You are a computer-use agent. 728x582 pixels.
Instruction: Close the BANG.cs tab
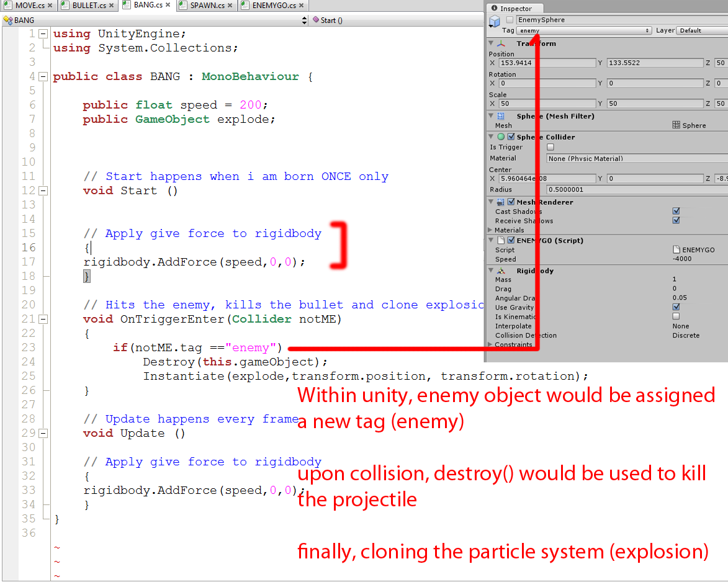pyautogui.click(x=168, y=5)
